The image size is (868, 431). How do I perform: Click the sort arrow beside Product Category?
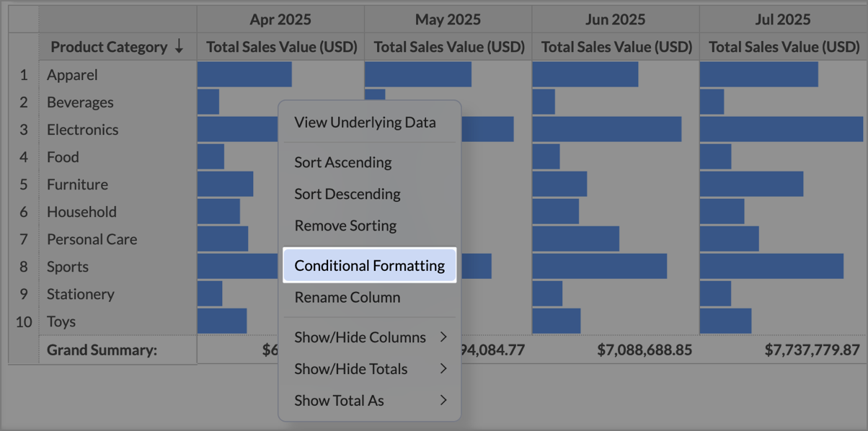tap(179, 48)
